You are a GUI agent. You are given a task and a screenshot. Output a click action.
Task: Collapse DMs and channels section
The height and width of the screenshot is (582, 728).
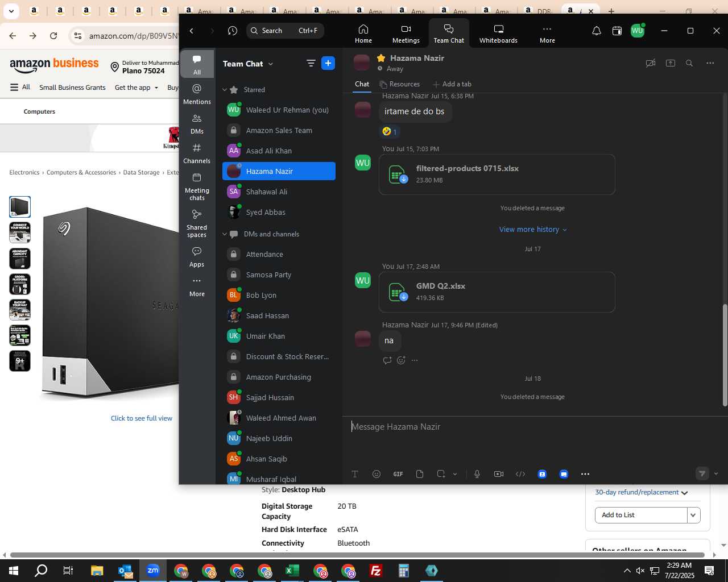pos(225,234)
